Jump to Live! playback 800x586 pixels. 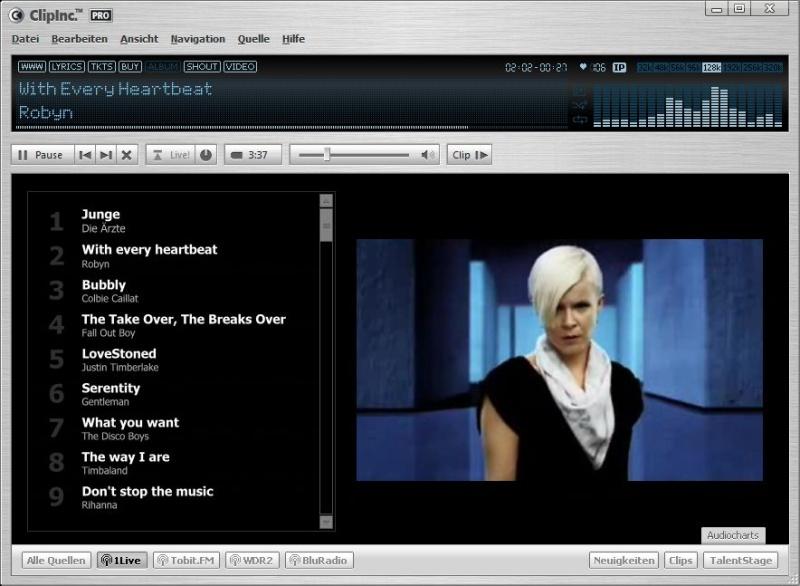[171, 155]
